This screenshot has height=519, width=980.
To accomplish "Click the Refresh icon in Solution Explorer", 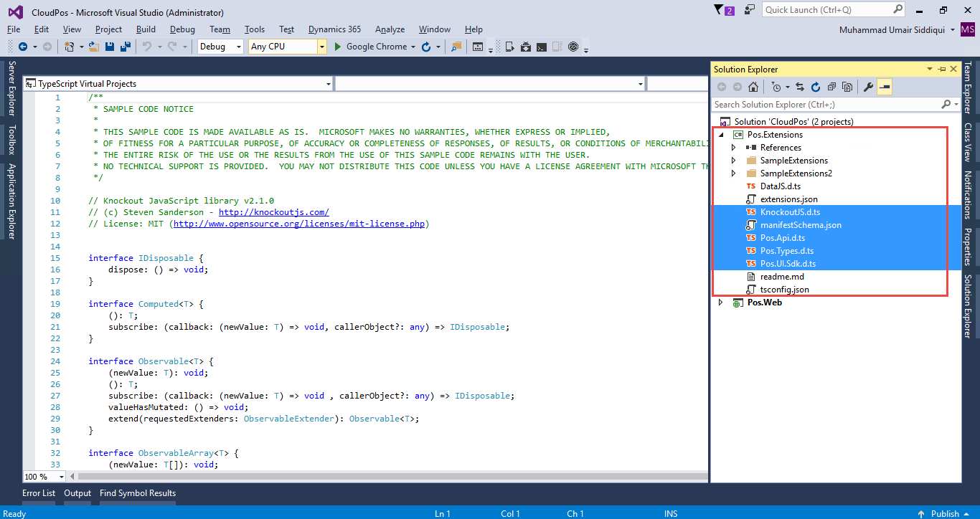I will (x=816, y=86).
